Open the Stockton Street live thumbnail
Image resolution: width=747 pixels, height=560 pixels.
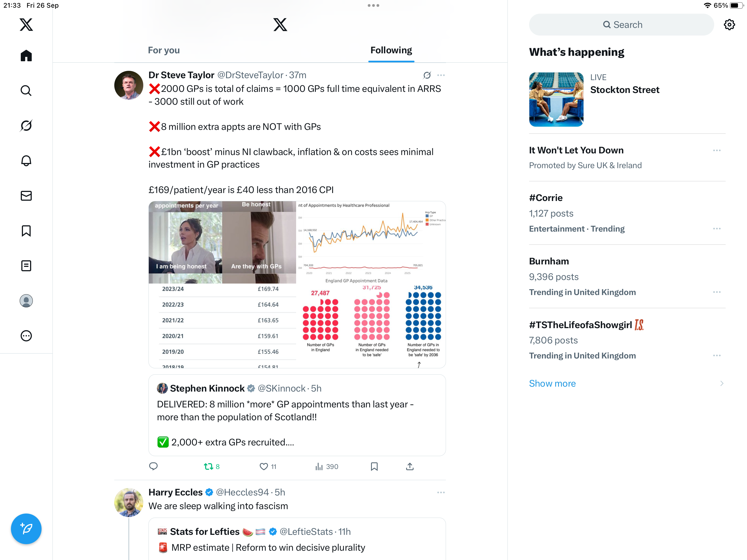point(556,99)
